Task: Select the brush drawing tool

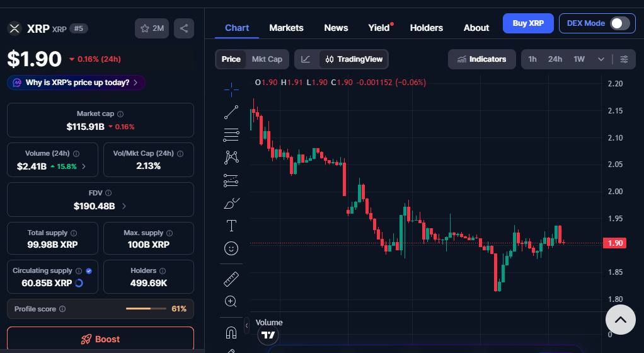Action: coord(231,203)
